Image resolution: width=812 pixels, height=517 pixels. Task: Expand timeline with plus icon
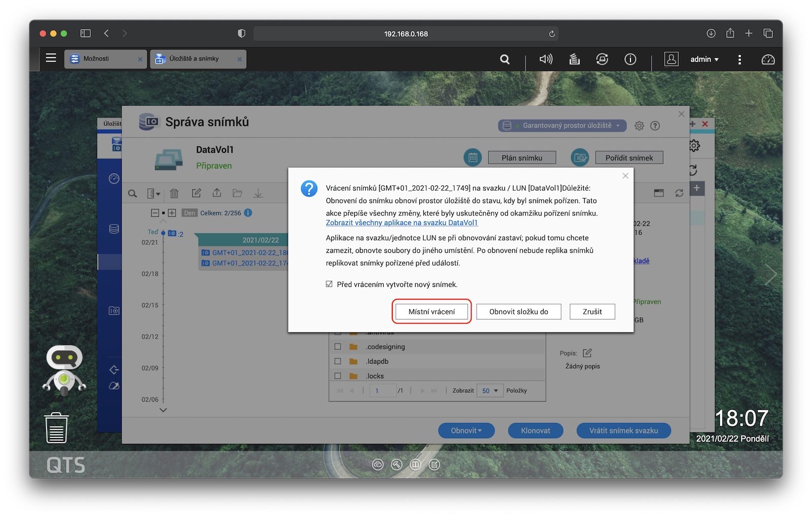172,213
